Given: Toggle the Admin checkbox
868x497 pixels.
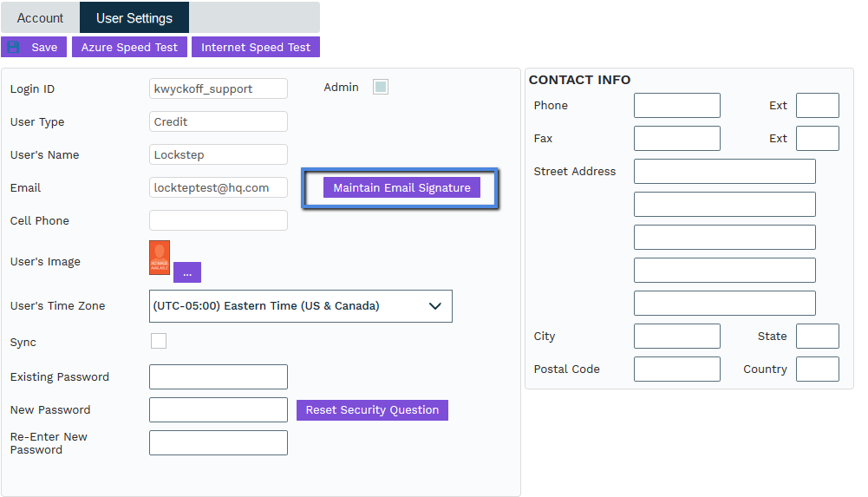Looking at the screenshot, I should click(x=381, y=87).
